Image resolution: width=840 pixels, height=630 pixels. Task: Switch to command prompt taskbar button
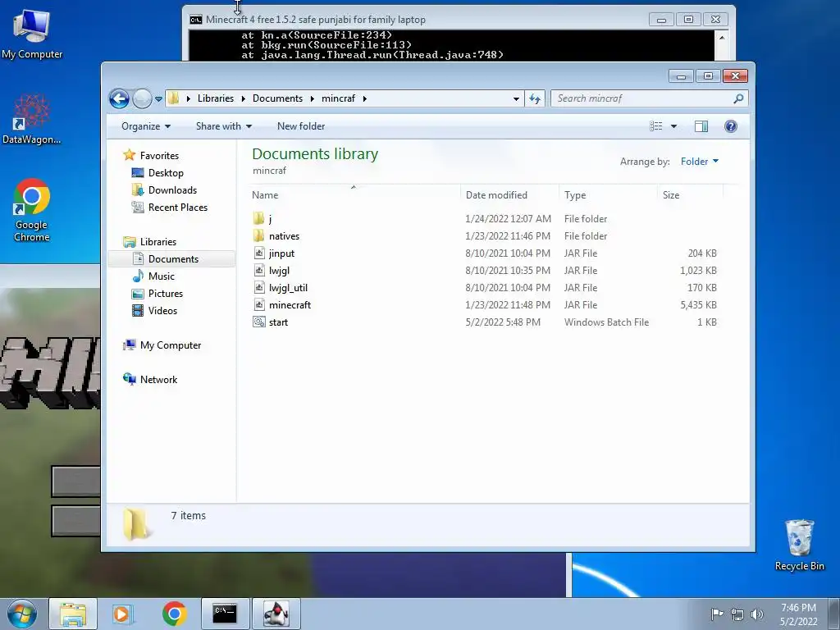(x=225, y=614)
